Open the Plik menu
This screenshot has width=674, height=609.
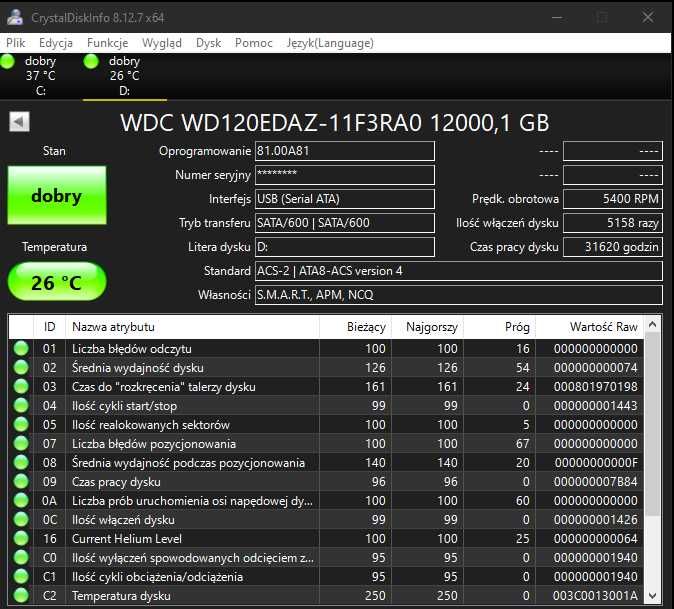(16, 43)
